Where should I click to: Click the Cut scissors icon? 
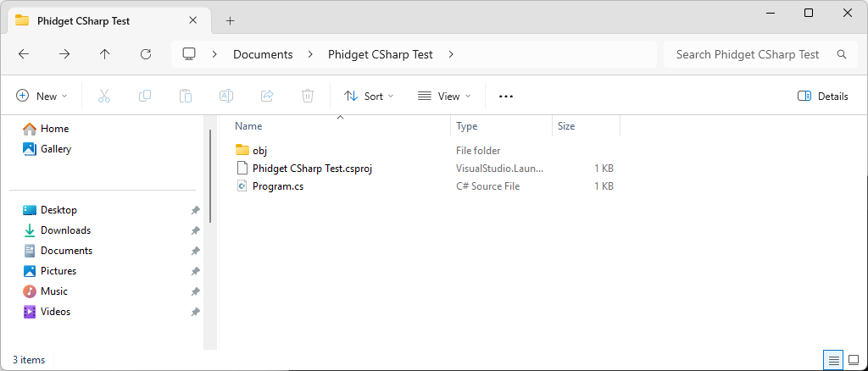(x=104, y=97)
